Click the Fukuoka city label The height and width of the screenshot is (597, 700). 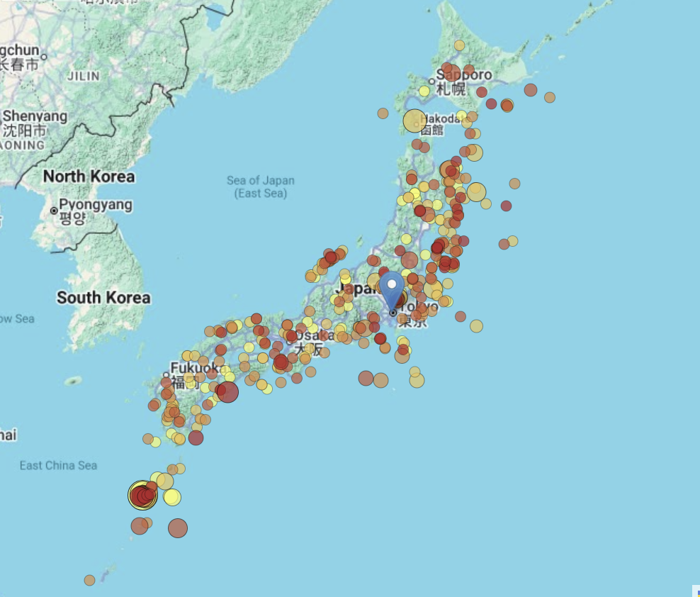[x=198, y=368]
